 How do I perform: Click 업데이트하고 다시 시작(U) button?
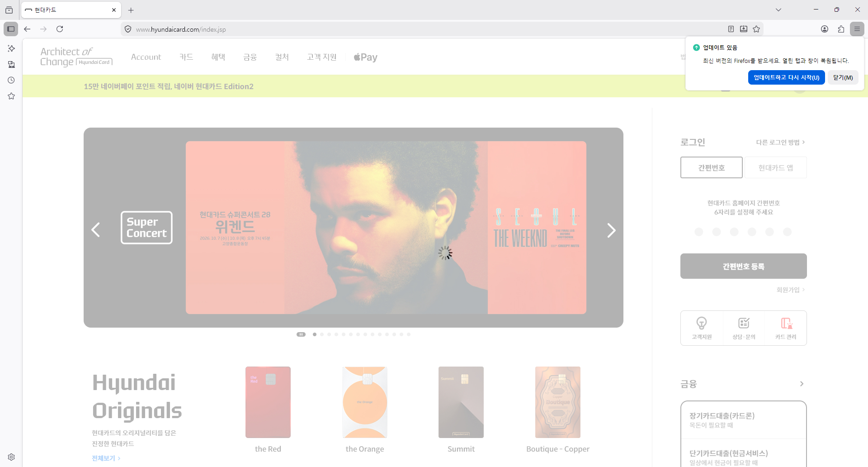787,77
